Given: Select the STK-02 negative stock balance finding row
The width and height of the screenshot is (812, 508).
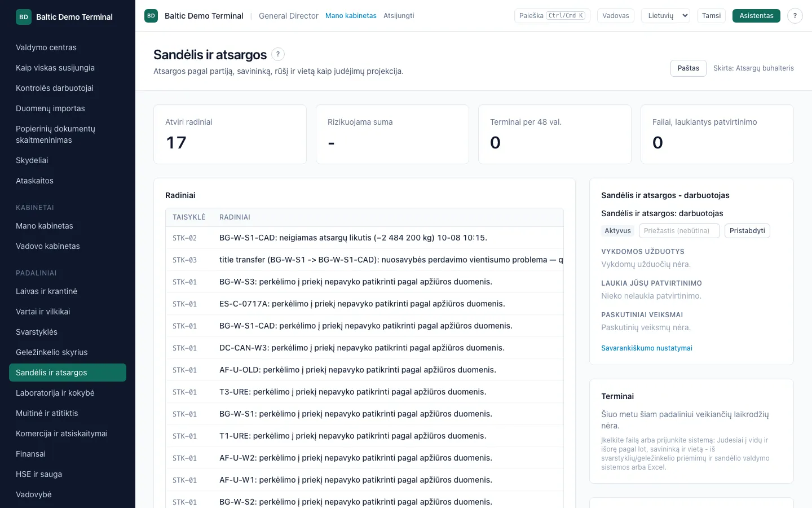Looking at the screenshot, I should 364,238.
